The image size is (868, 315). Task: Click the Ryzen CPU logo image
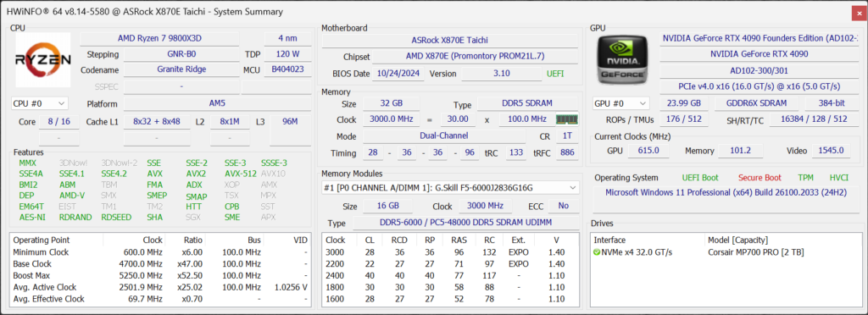42,59
